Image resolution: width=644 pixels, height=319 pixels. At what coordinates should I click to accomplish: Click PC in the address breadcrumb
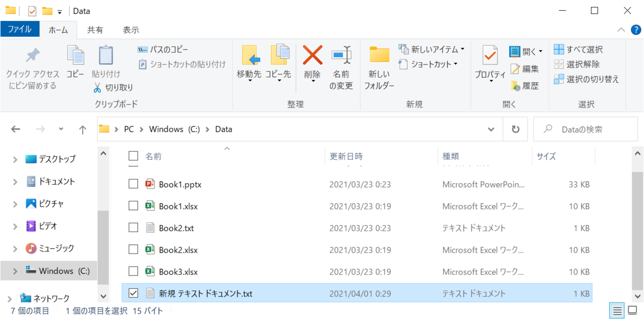pyautogui.click(x=129, y=129)
